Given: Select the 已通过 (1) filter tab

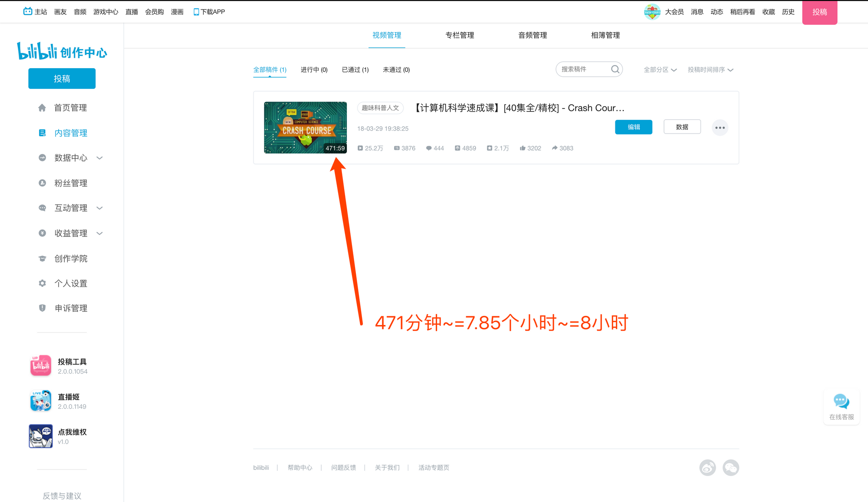Looking at the screenshot, I should click(x=355, y=70).
